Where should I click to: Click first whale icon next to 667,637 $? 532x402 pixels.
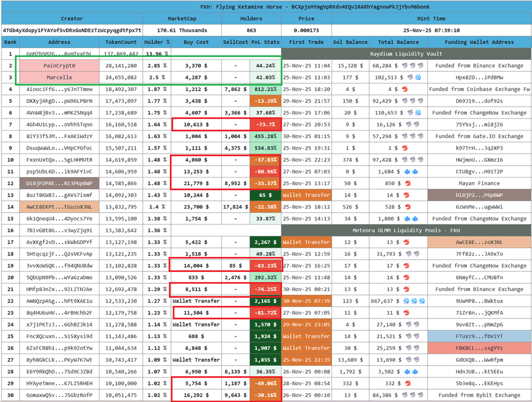point(406,301)
